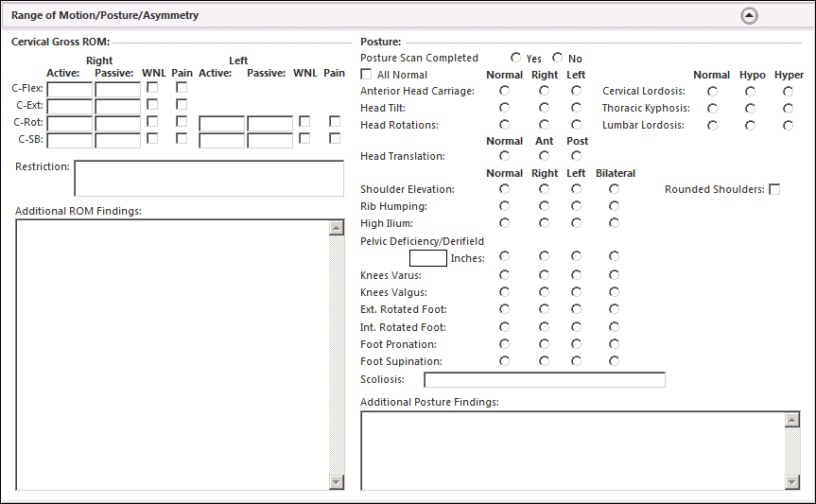Image resolution: width=816 pixels, height=504 pixels.
Task: Select Normal for Knees Valgus
Action: (504, 292)
